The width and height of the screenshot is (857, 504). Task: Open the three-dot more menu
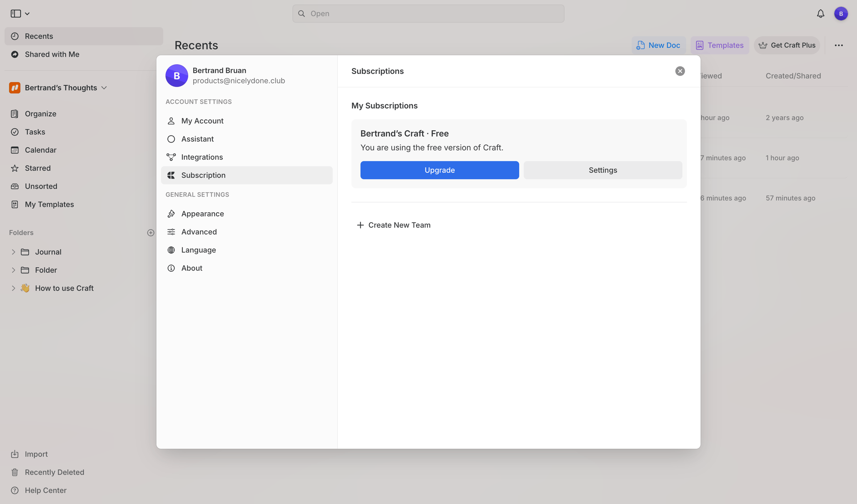(x=839, y=45)
